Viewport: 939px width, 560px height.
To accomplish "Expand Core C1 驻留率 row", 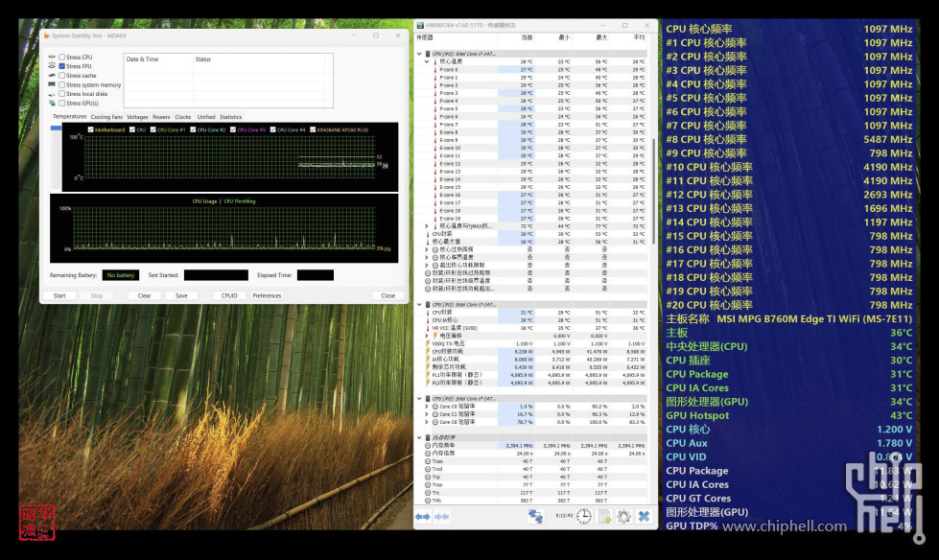I will 427,414.
